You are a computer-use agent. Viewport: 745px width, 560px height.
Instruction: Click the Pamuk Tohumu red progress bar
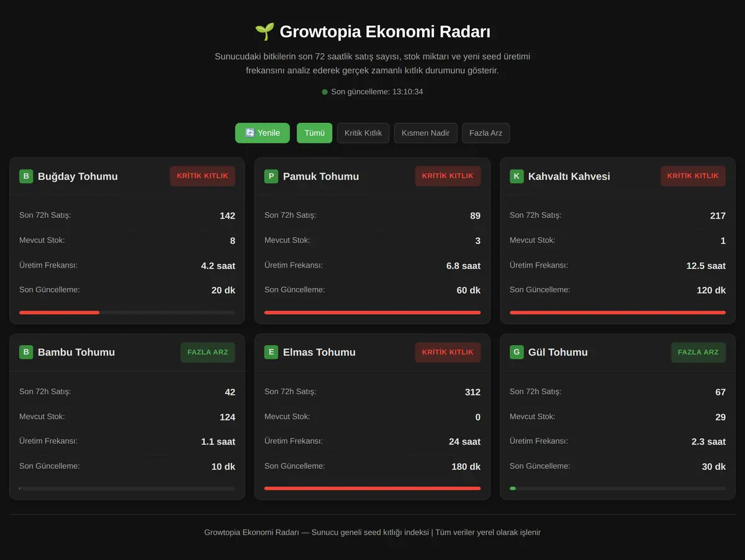[x=372, y=312]
